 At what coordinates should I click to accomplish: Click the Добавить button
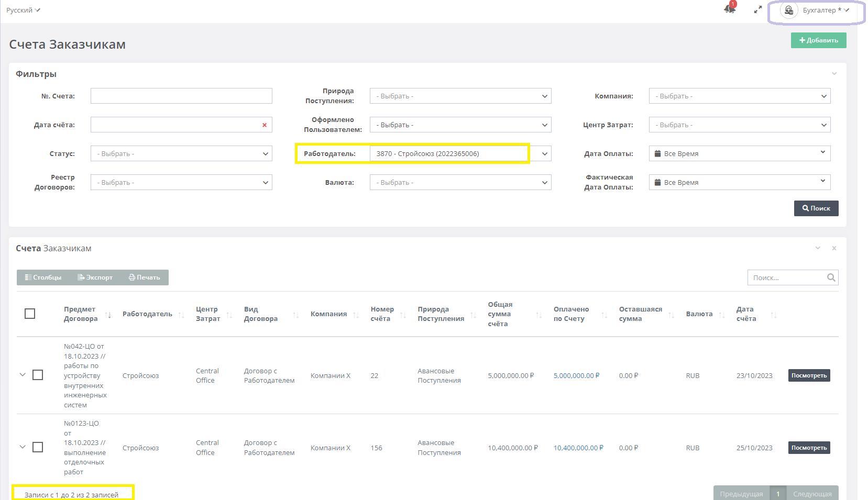click(x=818, y=40)
